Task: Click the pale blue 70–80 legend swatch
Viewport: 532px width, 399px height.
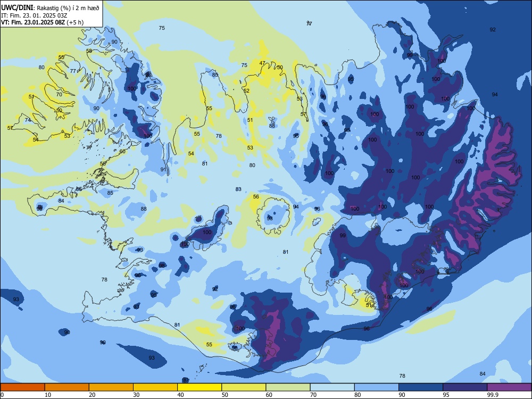Action: click(332, 387)
